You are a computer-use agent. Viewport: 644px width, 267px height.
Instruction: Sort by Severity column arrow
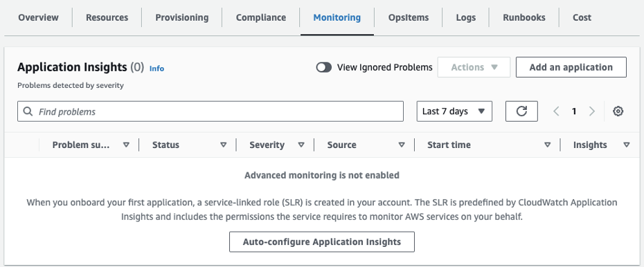301,145
